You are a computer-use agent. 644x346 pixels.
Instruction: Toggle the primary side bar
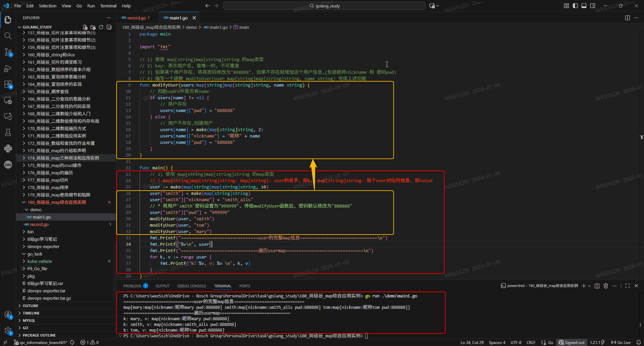click(x=575, y=6)
